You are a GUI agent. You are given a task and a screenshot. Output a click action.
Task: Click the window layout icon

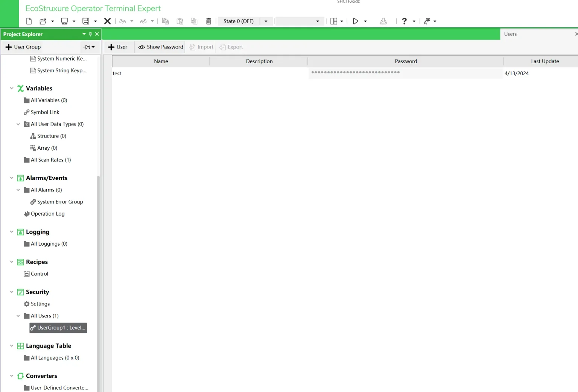[x=334, y=21]
